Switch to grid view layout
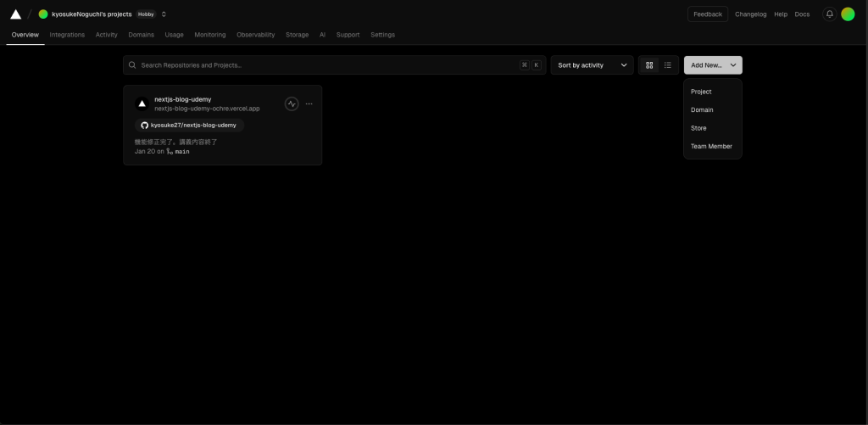Screen dimensions: 868x425 pos(649,65)
